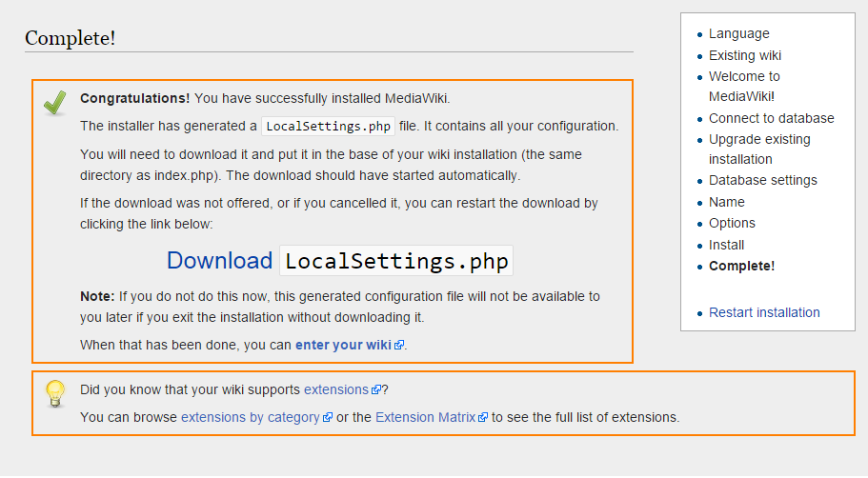
Task: Choose the Options step in sidebar
Action: (732, 223)
